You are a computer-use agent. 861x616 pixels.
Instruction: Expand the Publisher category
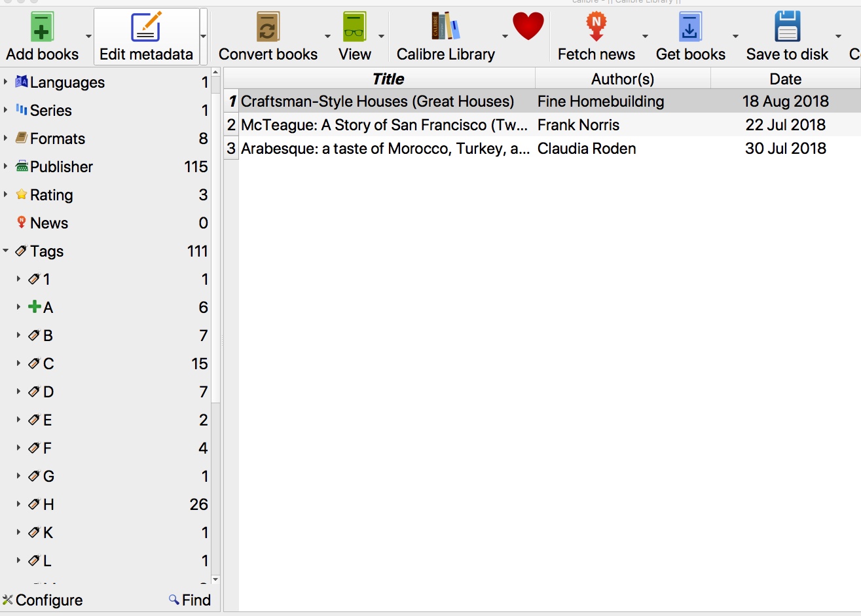point(6,166)
